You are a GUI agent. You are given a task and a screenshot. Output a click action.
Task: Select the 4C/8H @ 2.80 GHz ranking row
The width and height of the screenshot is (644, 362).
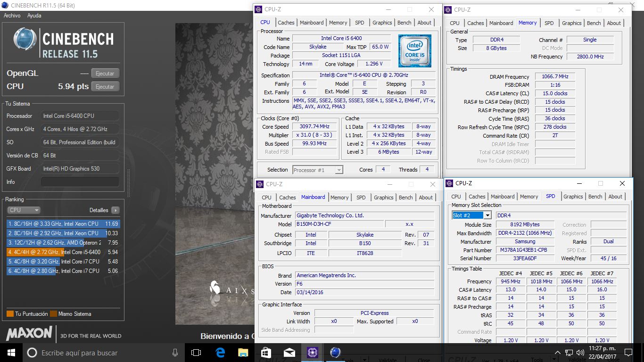[x=63, y=271]
